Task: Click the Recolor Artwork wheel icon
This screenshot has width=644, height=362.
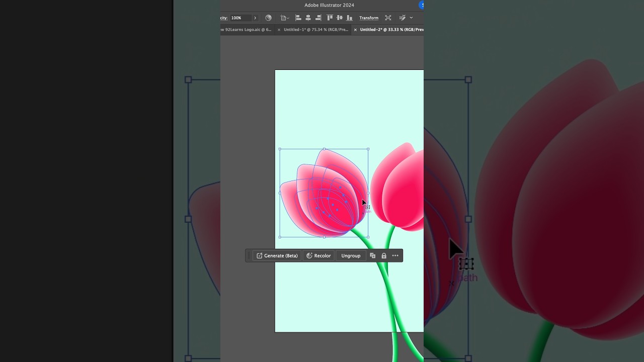Action: 268,18
